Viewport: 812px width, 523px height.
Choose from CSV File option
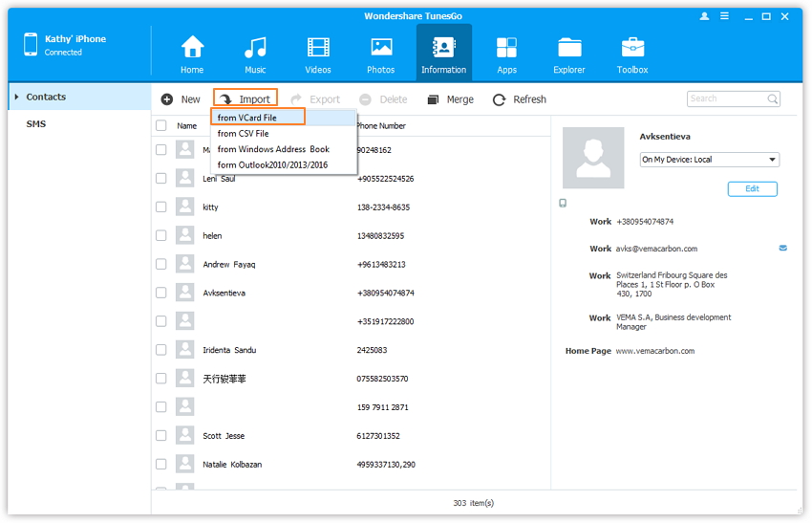coord(284,133)
